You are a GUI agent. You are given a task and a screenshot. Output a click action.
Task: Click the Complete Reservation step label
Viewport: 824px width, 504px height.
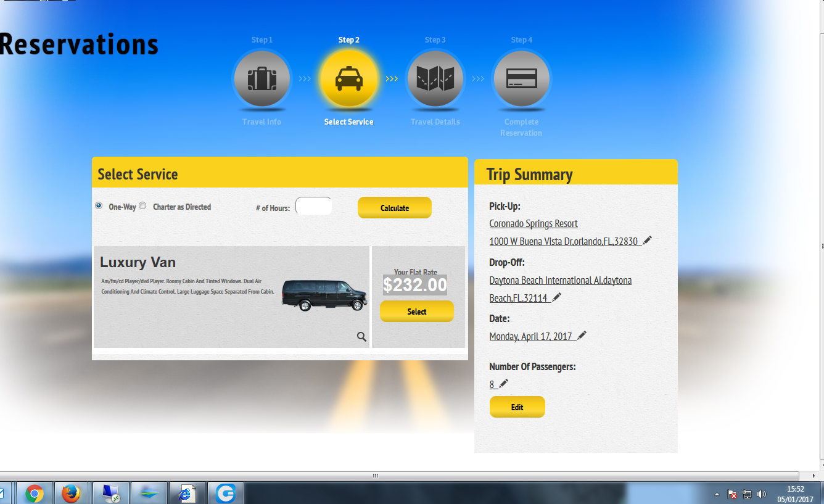[x=522, y=128]
